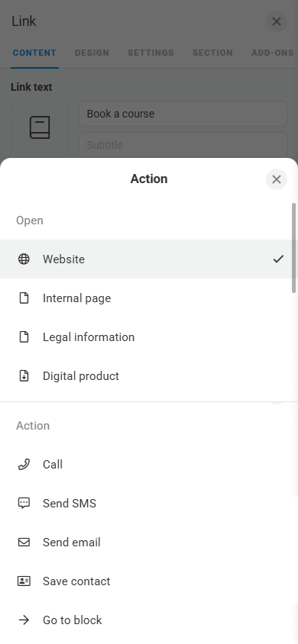Pick the Call action

tap(149, 465)
